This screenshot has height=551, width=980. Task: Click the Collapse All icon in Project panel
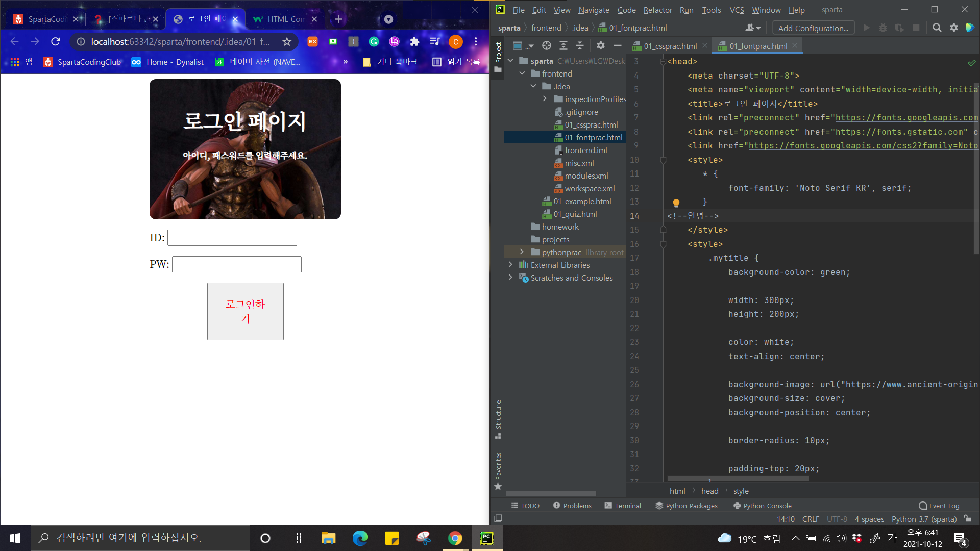click(580, 46)
